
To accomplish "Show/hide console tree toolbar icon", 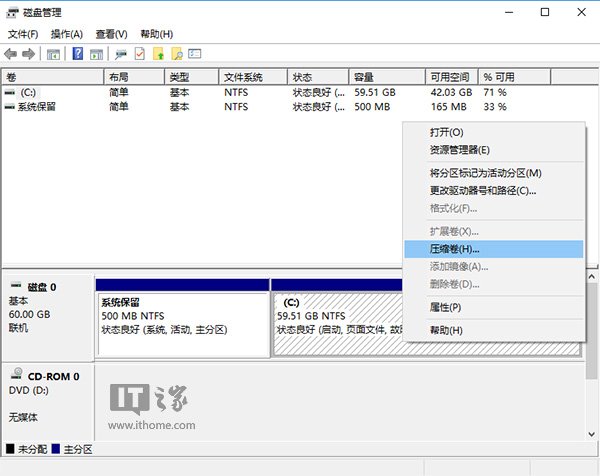I will [x=53, y=54].
